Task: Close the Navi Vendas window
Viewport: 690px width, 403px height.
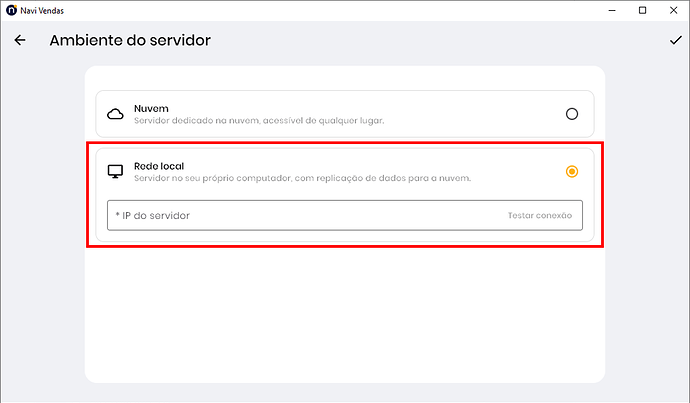Action: click(674, 10)
